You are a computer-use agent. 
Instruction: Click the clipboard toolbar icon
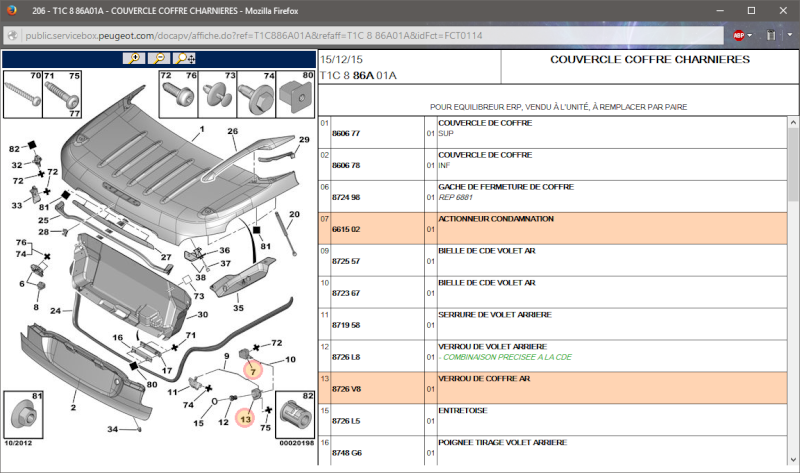pos(771,35)
